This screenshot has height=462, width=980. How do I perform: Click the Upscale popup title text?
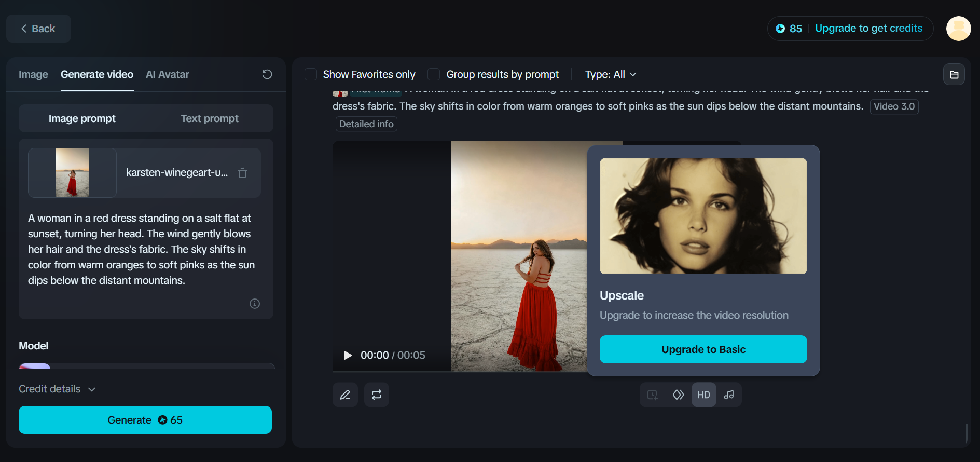622,295
